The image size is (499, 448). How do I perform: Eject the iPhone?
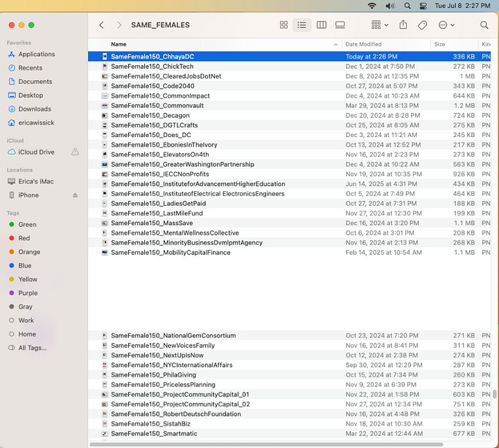coord(75,195)
